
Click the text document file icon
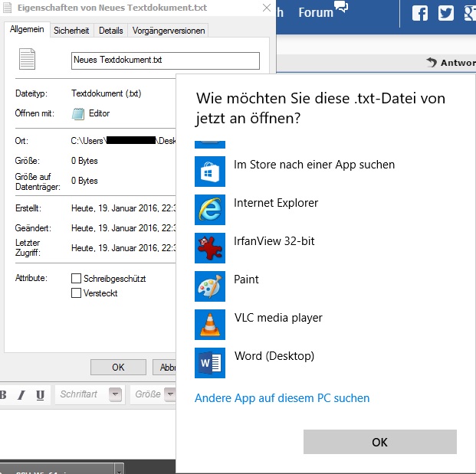click(x=27, y=59)
